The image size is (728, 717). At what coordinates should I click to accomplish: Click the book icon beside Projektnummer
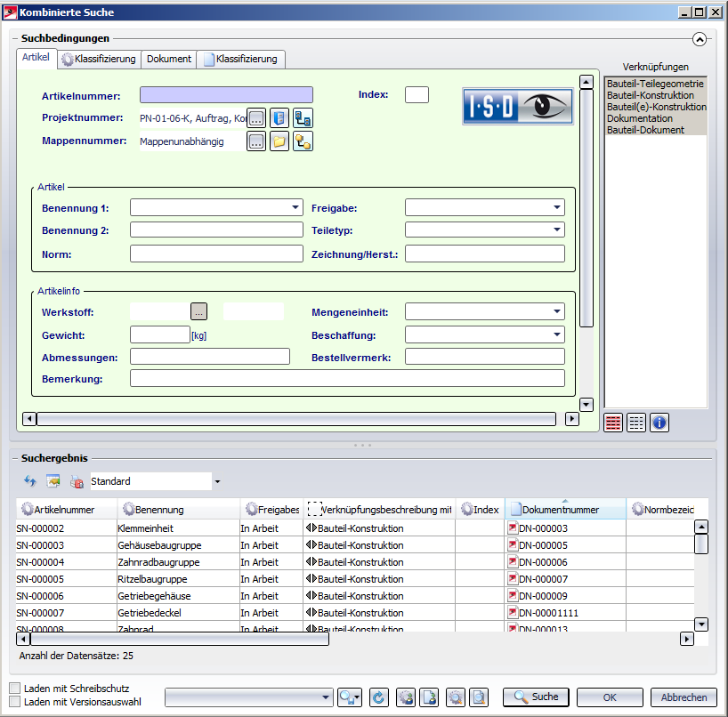pyautogui.click(x=279, y=118)
